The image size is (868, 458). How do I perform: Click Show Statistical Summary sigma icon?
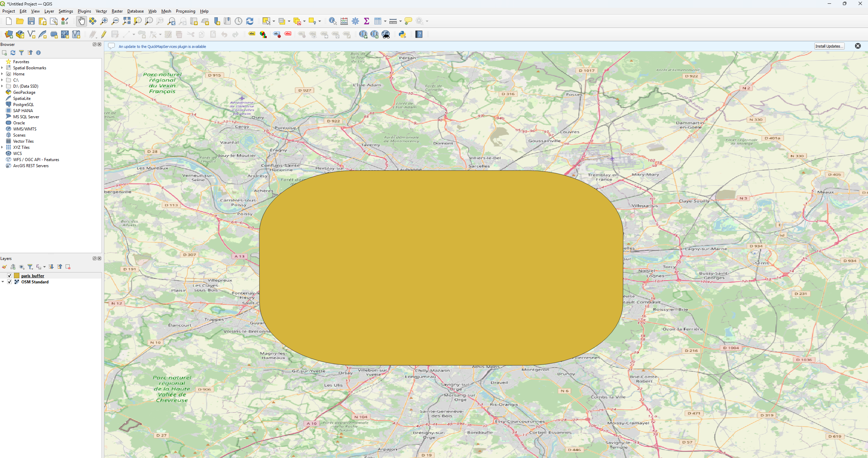pos(367,21)
